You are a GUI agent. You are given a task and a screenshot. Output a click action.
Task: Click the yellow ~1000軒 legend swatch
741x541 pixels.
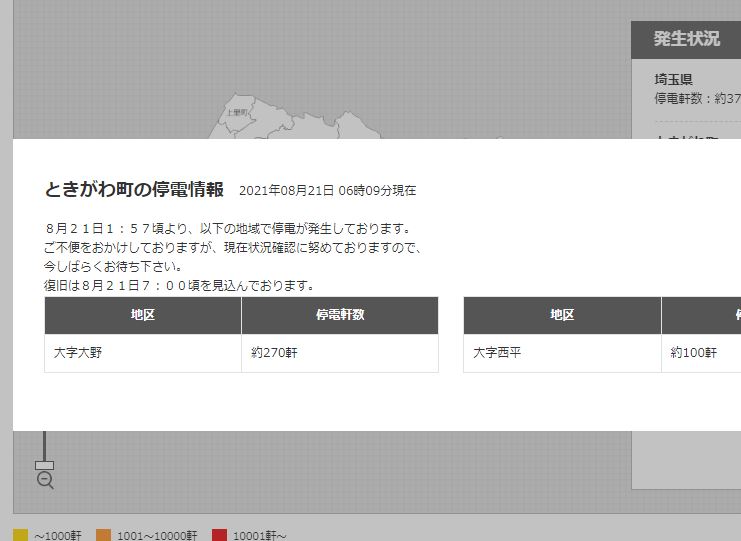[20, 535]
